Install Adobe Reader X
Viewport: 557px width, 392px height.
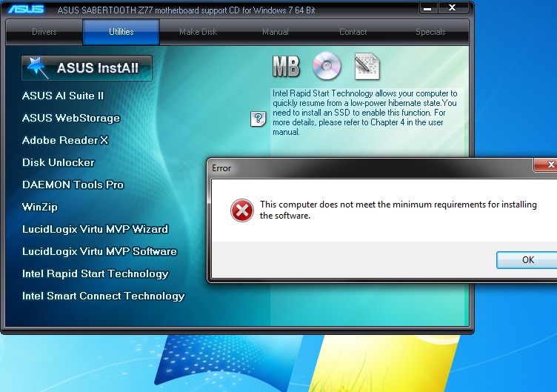coord(65,140)
